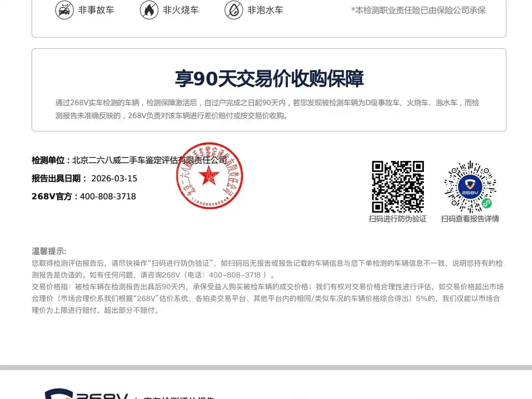Click the red company seal stamp
This screenshot has height=399, width=532.
click(210, 176)
